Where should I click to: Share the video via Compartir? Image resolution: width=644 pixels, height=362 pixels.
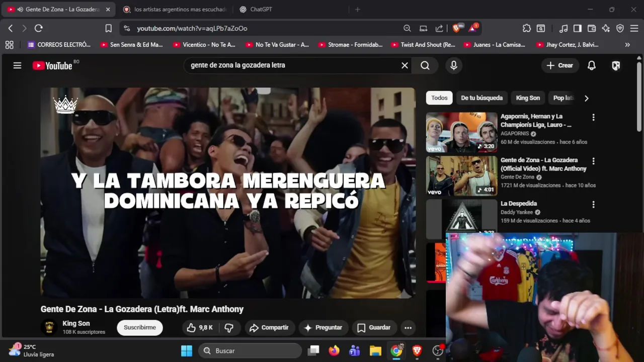(269, 328)
